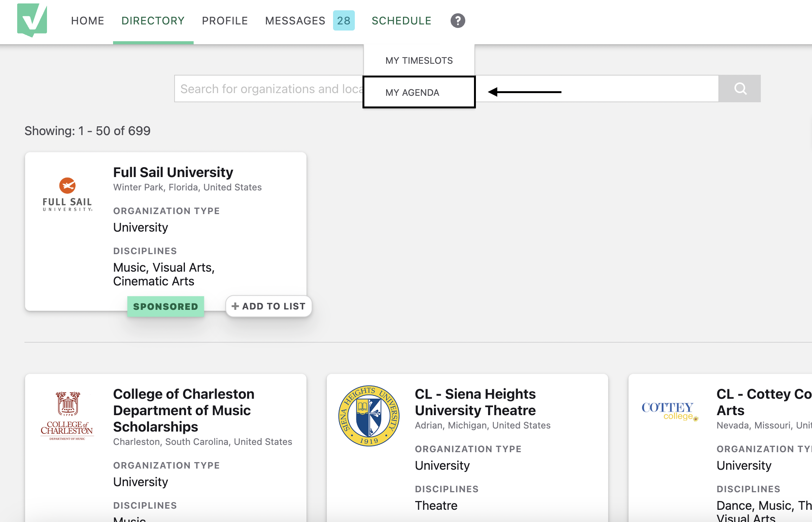Open the CL - Cottey College listing title
This screenshot has width=812, height=522.
764,402
